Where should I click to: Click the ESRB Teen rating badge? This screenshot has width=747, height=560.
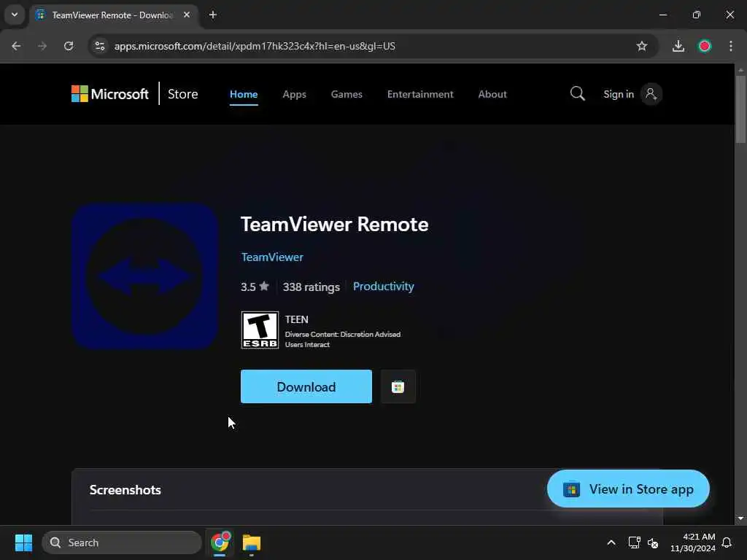(x=260, y=330)
